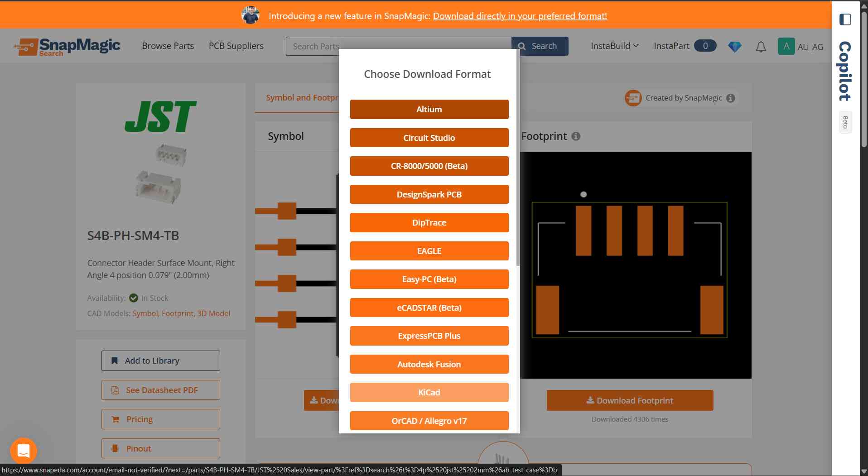
Task: Click the 'In Stock' availability text
Action: 154,298
